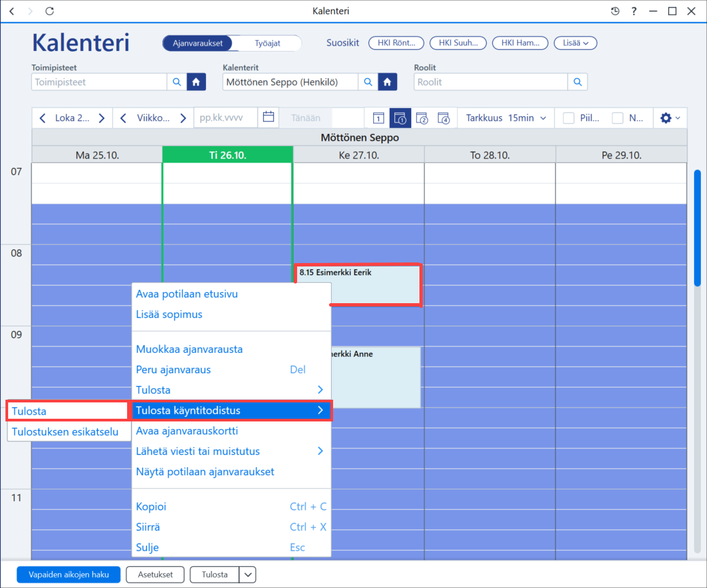The width and height of the screenshot is (707, 588).
Task: Open the date picker calendar icon
Action: pos(269,117)
